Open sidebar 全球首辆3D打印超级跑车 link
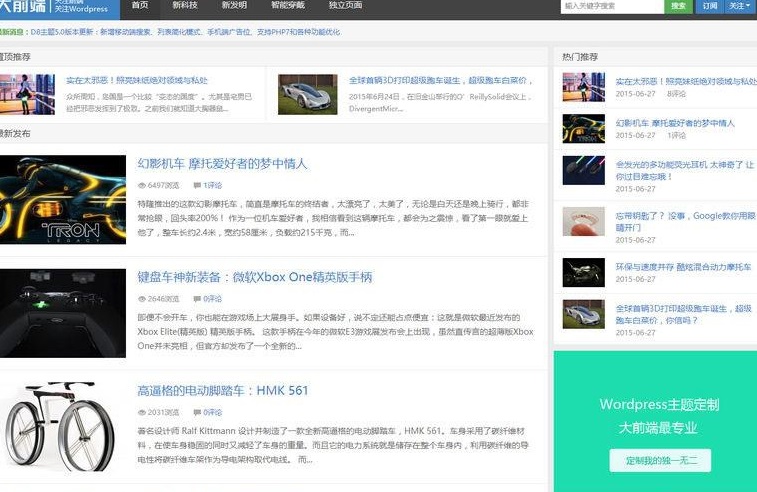 [x=684, y=314]
